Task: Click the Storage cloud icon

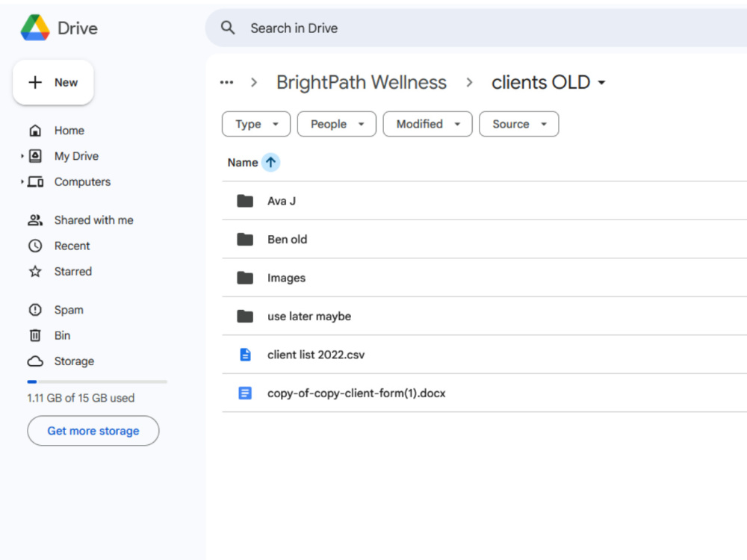Action: [x=35, y=361]
